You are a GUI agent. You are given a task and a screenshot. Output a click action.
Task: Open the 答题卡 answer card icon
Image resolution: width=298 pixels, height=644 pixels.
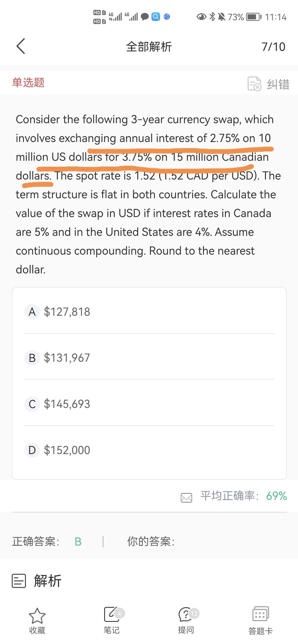[260, 614]
